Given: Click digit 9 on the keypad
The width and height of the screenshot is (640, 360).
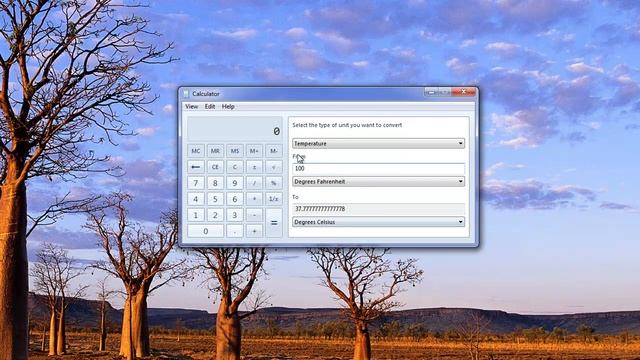Looking at the screenshot, I should point(235,183).
